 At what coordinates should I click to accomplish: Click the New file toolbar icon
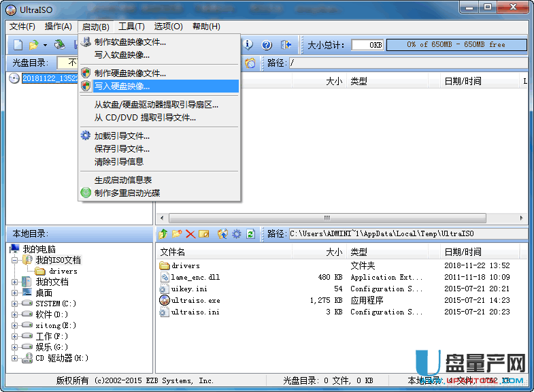18,45
